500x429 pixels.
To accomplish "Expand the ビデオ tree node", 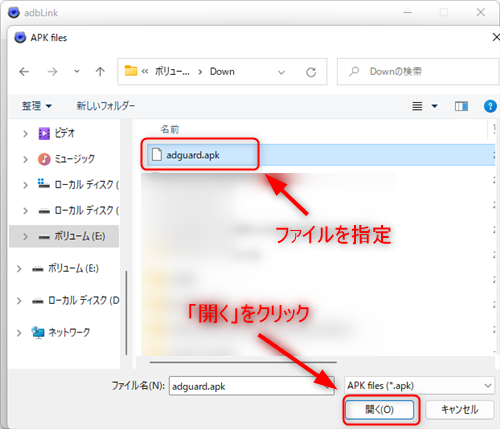I will 25,134.
